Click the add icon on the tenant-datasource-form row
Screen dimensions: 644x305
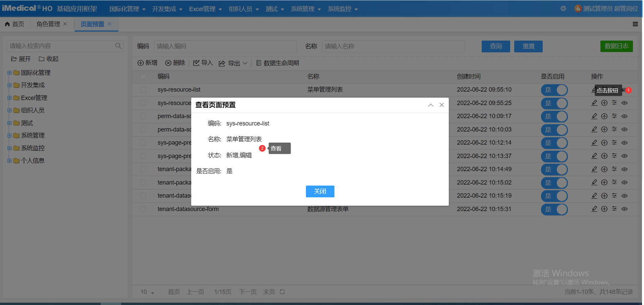tap(604, 209)
